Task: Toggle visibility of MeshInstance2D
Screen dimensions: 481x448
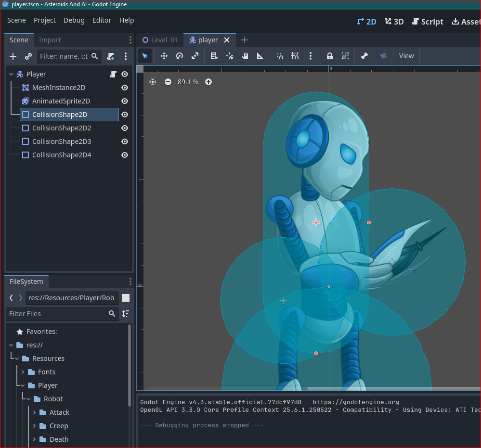Action: pos(125,88)
